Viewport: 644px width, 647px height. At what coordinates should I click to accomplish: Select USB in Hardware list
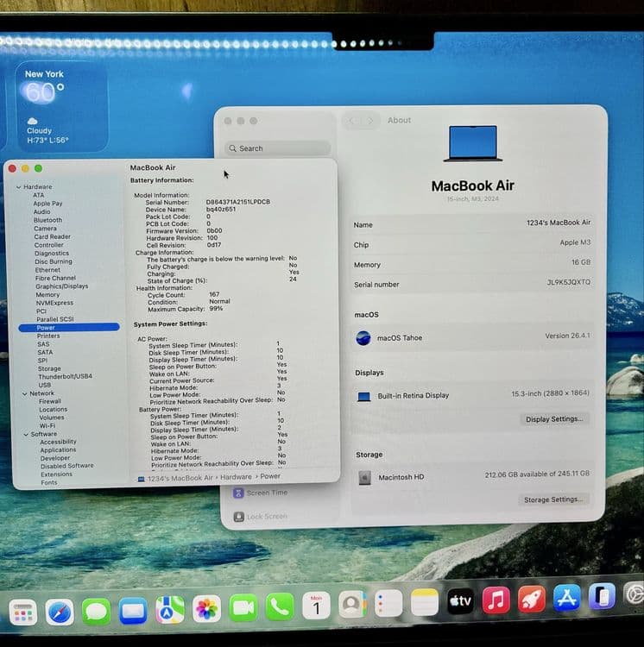[x=45, y=385]
